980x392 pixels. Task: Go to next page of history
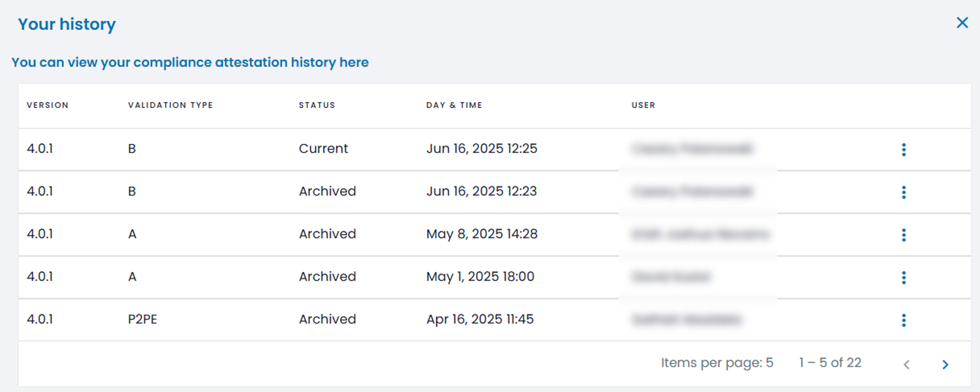pyautogui.click(x=945, y=364)
